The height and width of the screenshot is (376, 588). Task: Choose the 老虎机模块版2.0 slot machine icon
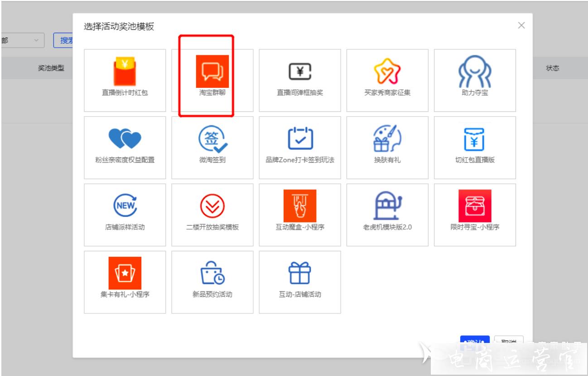pyautogui.click(x=387, y=206)
